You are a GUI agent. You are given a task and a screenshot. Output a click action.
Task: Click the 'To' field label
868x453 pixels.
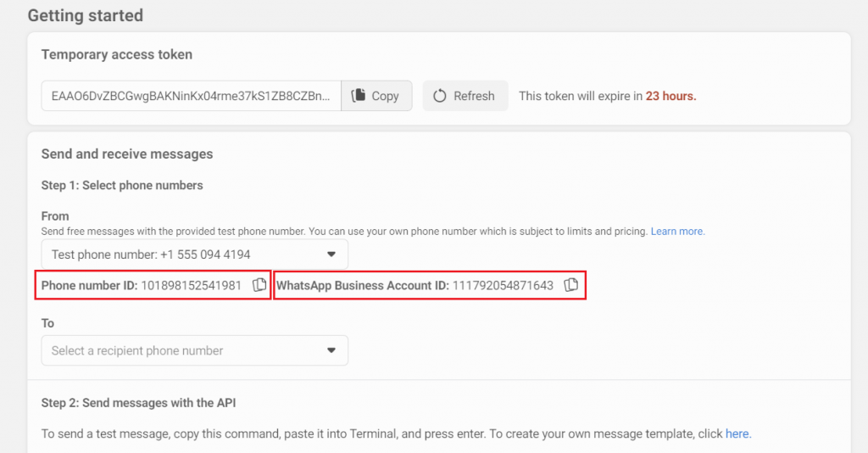[x=47, y=323]
